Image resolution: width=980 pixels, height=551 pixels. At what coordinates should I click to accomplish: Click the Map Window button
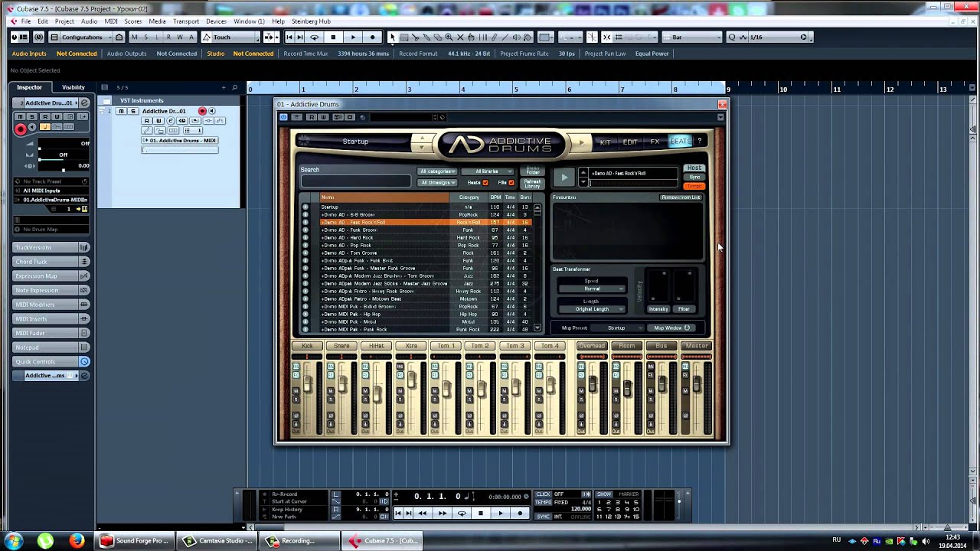pos(671,328)
